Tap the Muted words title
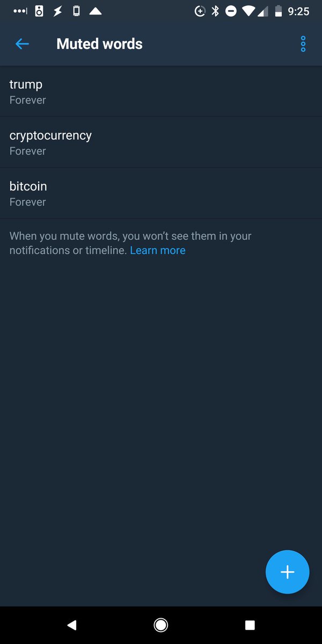This screenshot has width=322, height=644. (x=99, y=44)
